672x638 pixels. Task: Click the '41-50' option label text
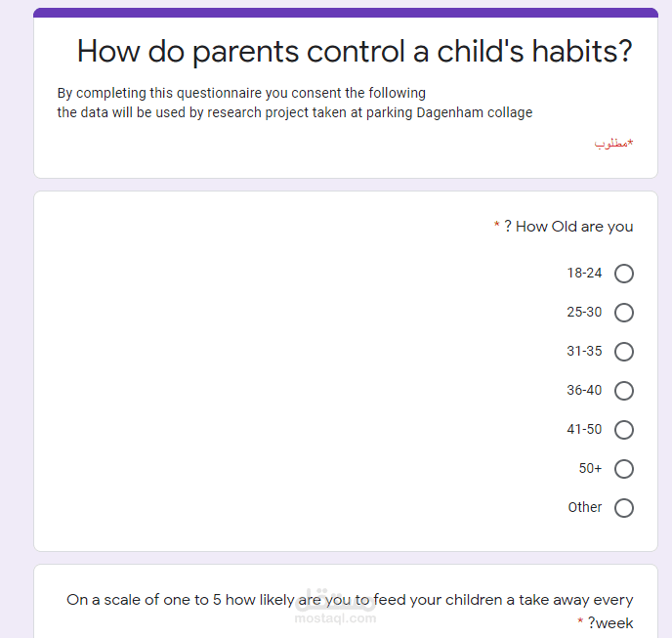click(x=584, y=430)
